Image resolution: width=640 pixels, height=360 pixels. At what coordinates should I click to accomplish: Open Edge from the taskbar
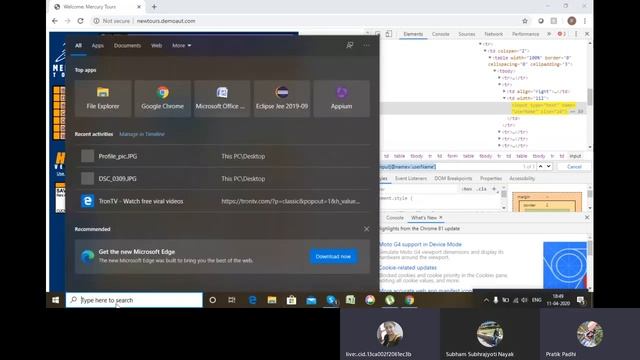pos(252,300)
